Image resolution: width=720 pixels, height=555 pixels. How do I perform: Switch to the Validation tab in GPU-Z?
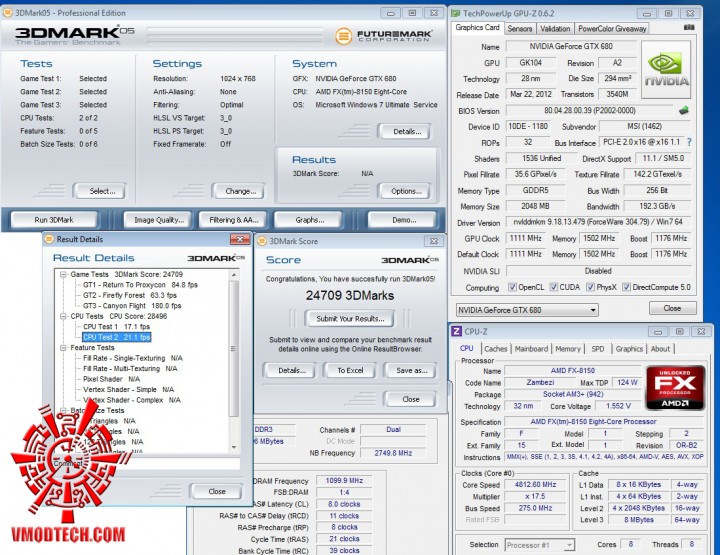[555, 28]
